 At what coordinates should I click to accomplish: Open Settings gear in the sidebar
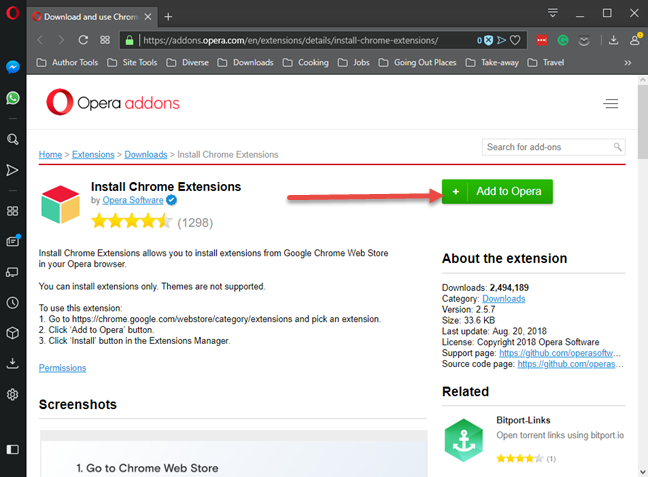pos(13,394)
